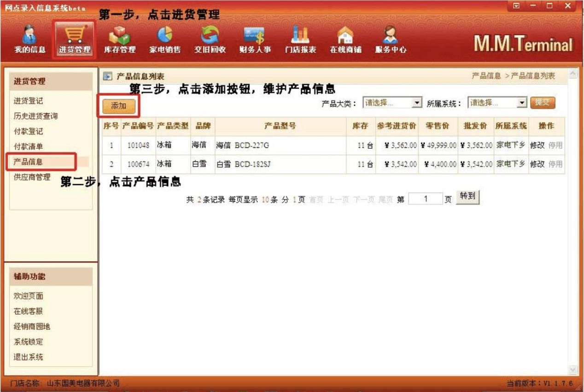The image size is (584, 392).
Task: Open 服务中心 toolbar icon
Action: (x=391, y=40)
